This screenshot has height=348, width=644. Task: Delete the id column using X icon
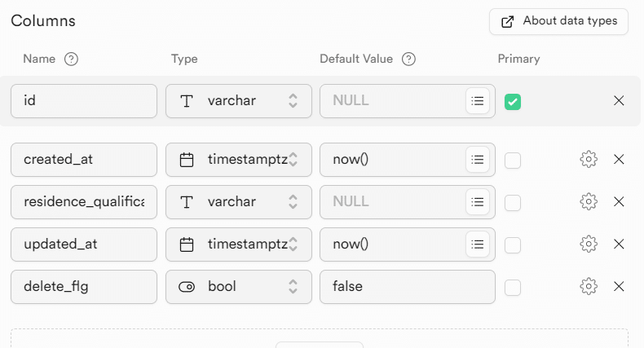click(619, 101)
